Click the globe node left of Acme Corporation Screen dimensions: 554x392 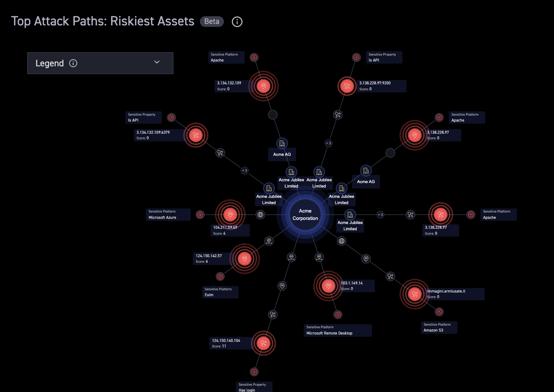[x=260, y=214]
